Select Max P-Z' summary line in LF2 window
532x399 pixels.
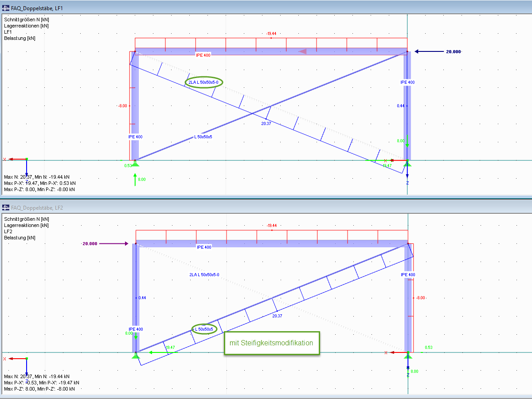pos(39,389)
